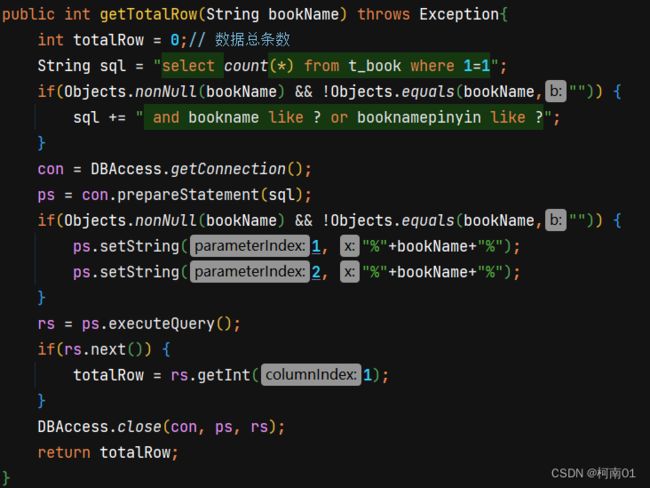Click 'totalRow' in the getInt assignment line
650x488 pixels.
tap(109, 375)
